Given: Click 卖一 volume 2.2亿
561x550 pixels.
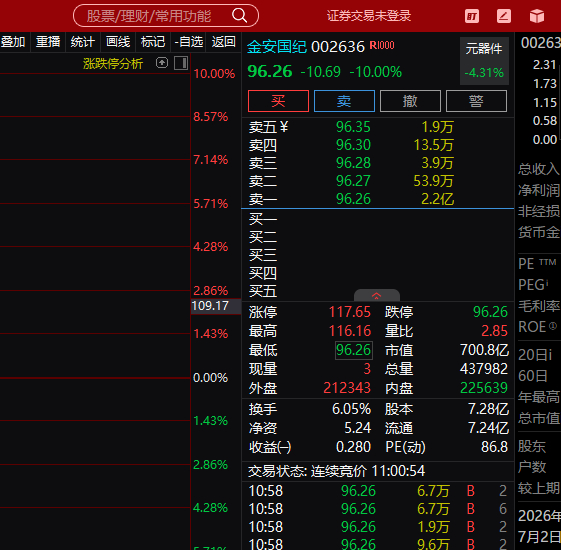Looking at the screenshot, I should point(438,199).
